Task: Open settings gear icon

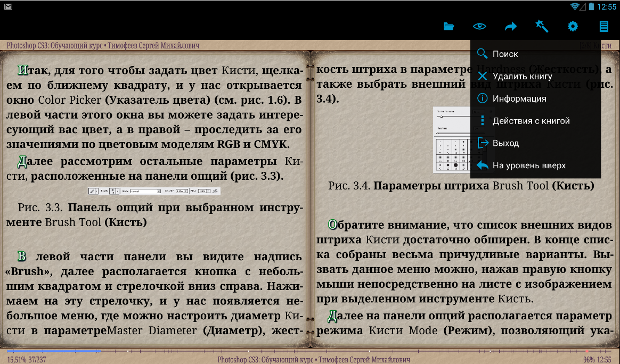Action: (x=573, y=27)
